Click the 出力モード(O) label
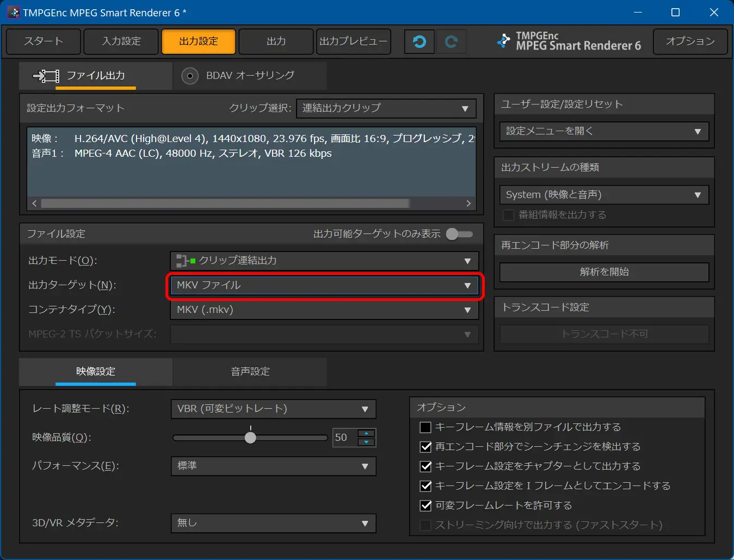Viewport: 734px width, 560px height. [x=63, y=261]
